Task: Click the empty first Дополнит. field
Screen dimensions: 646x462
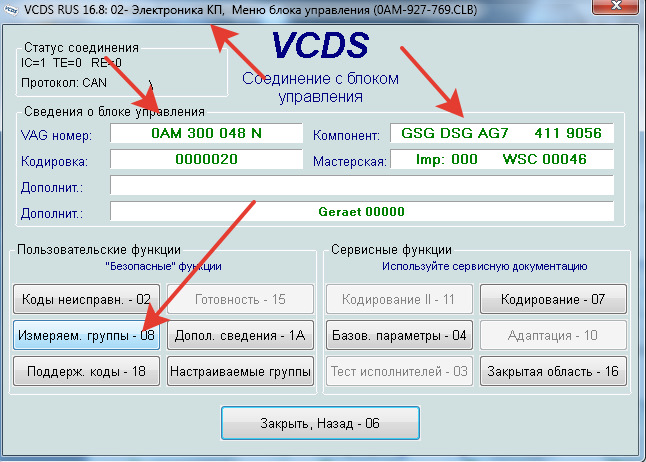Action: 362,185
